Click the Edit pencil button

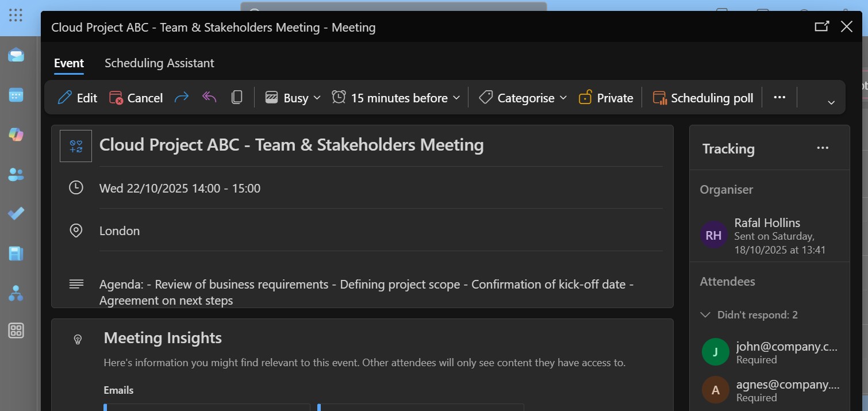(x=78, y=98)
